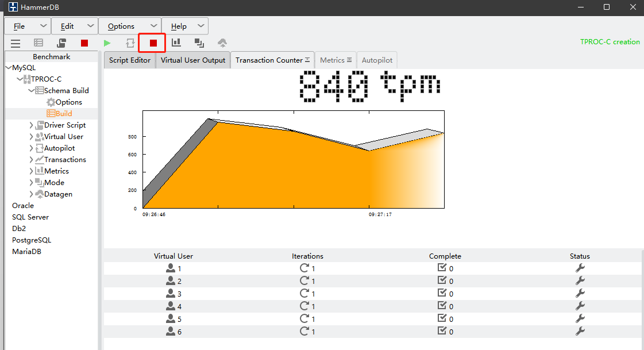This screenshot has width=644, height=350.
Task: Click the red Destroy Virtual Users button
Action: [84, 43]
